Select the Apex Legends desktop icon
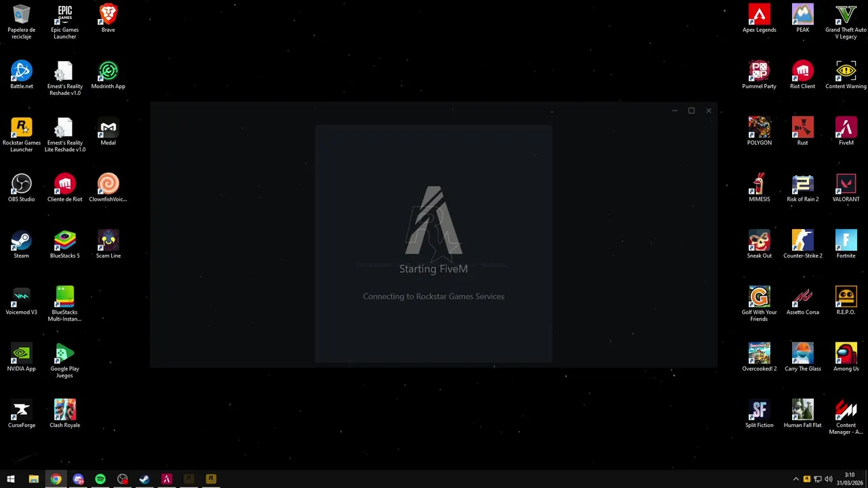Viewport: 868px width, 488px height. [759, 18]
